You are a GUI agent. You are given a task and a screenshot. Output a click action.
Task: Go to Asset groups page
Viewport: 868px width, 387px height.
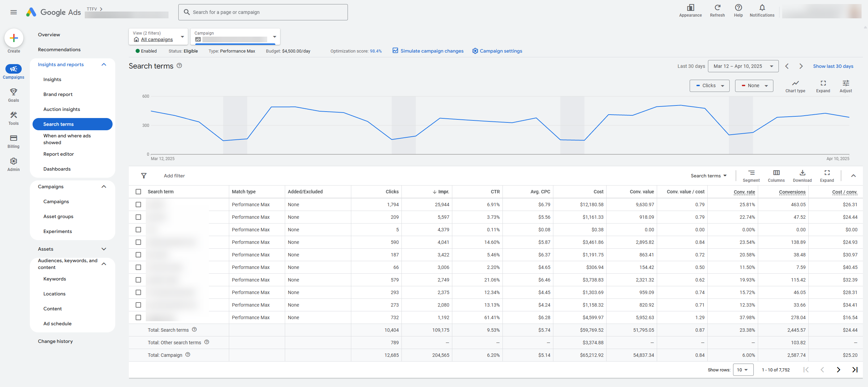58,216
